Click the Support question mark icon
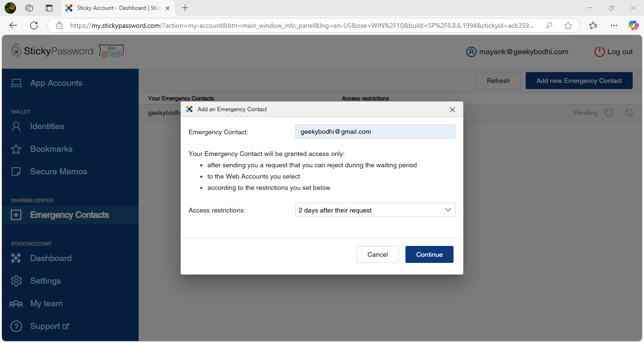644x343 pixels. (16, 326)
